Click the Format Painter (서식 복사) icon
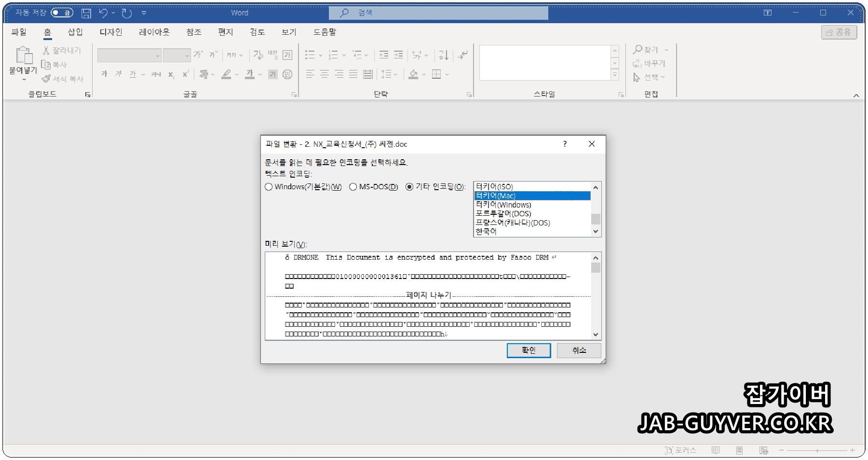The image size is (868, 460). (x=46, y=79)
